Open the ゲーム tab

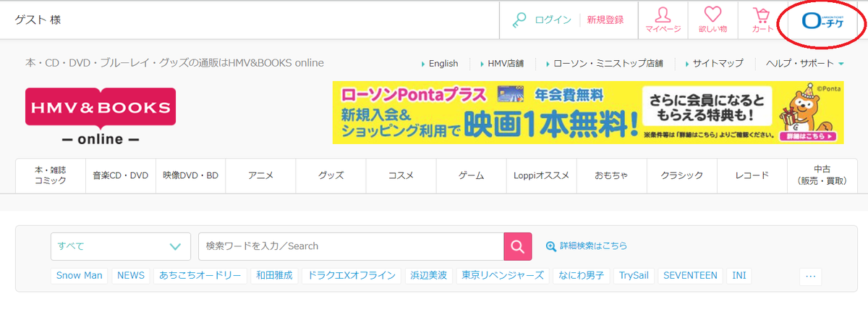(x=472, y=175)
